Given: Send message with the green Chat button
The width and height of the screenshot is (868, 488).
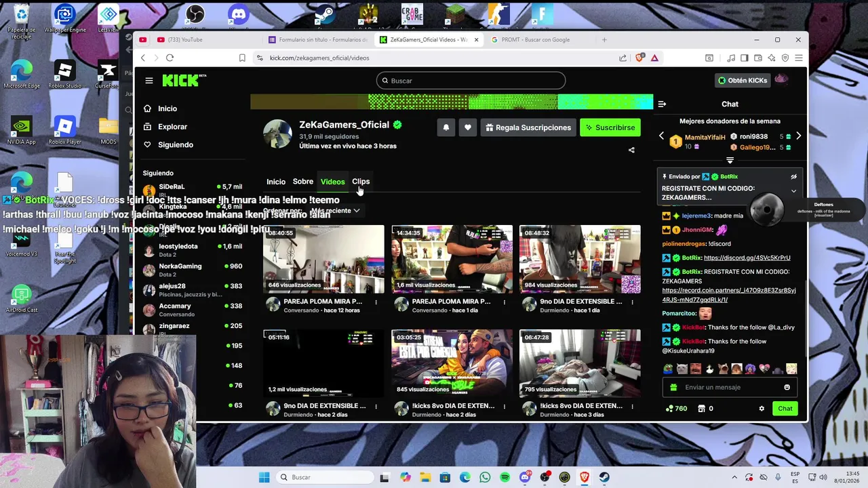Looking at the screenshot, I should click(785, 409).
